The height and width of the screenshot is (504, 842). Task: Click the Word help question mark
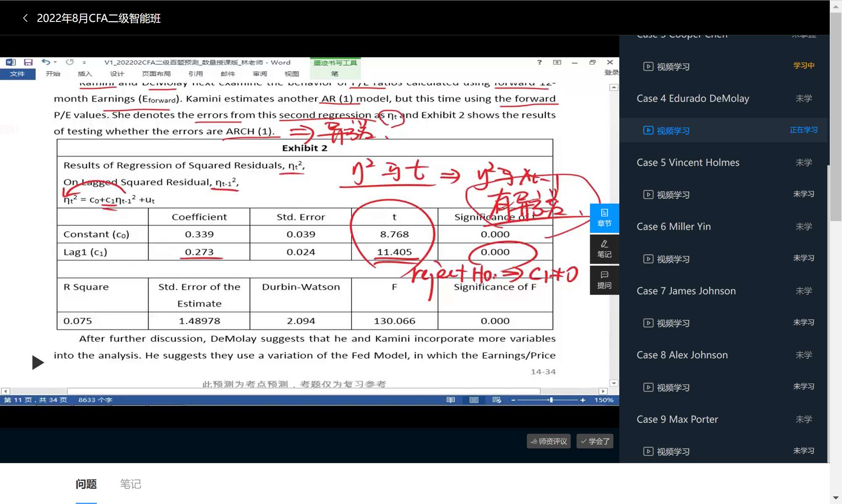tap(539, 62)
